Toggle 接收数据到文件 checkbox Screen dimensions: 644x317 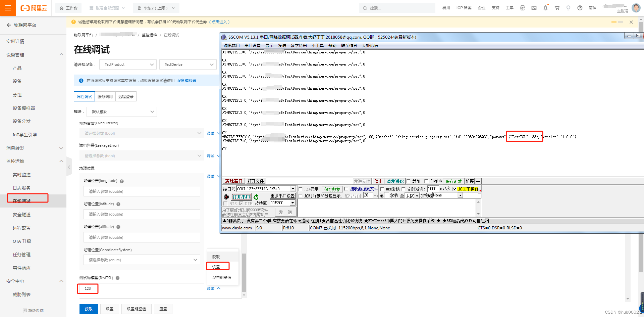[x=346, y=189]
